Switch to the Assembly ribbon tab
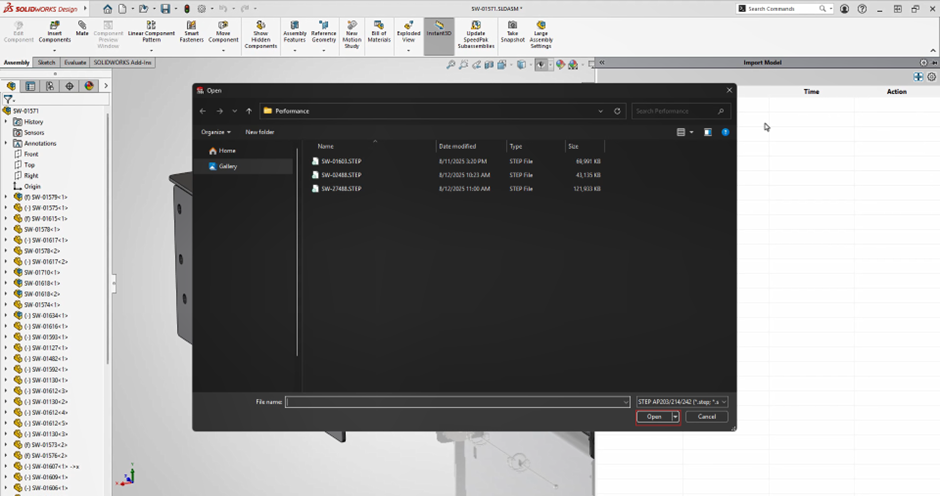This screenshot has height=496, width=940. 17,62
